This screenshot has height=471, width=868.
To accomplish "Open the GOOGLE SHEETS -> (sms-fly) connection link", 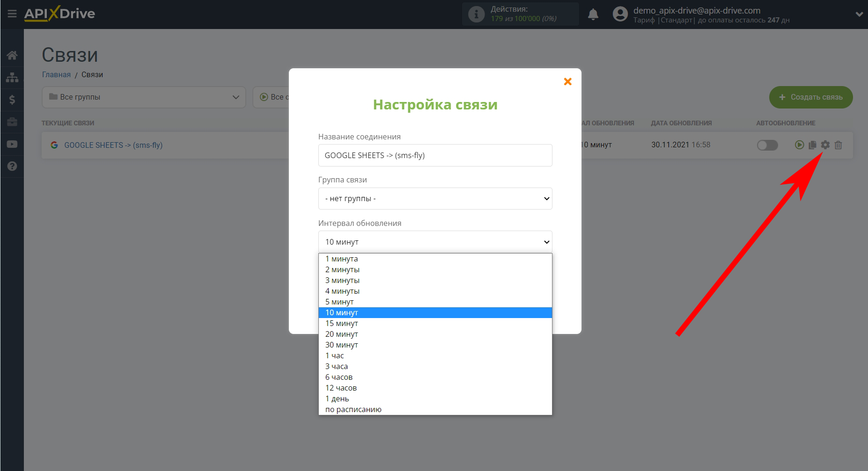I will (x=113, y=145).
